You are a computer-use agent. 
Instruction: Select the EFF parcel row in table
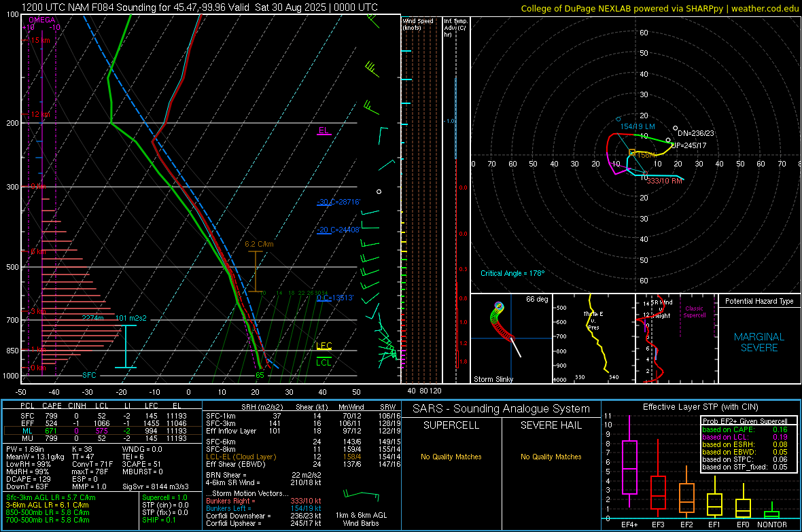103,423
